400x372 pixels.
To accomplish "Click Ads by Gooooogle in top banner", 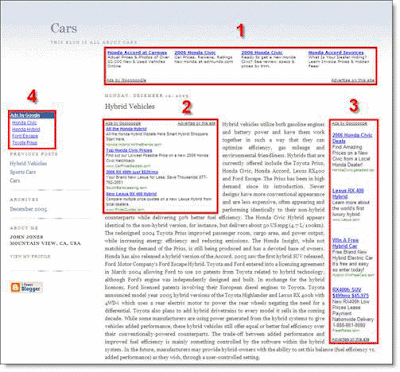I will pos(127,80).
